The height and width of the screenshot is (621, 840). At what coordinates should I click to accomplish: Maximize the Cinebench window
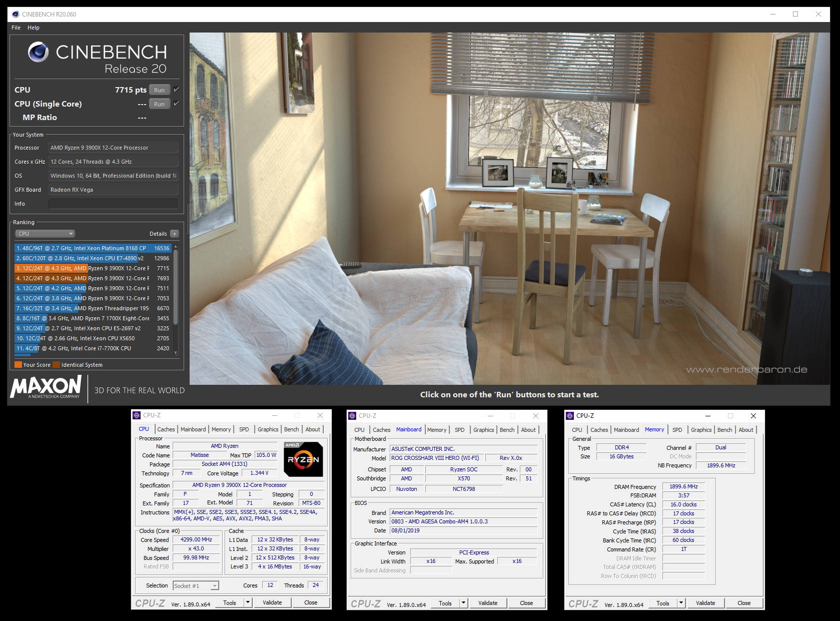[795, 14]
